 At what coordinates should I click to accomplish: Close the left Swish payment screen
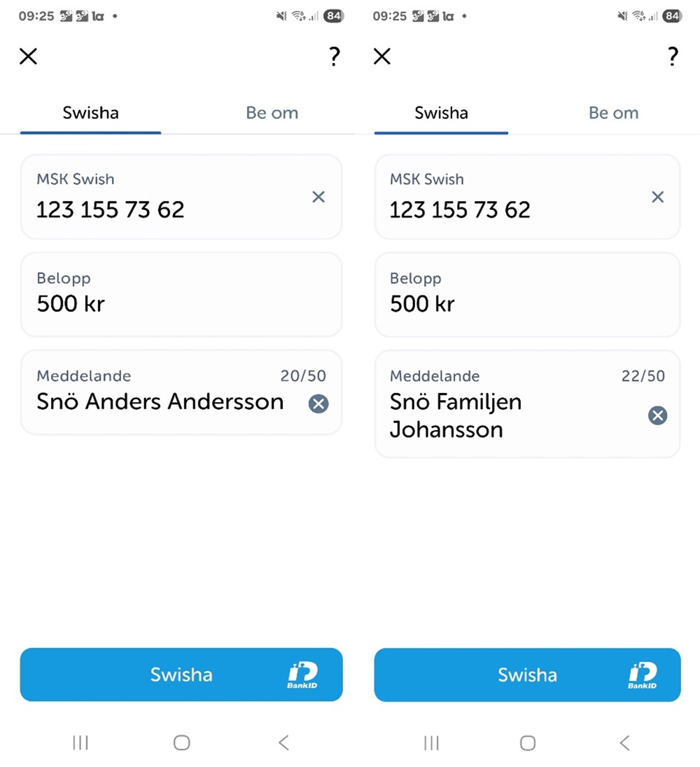click(x=28, y=57)
